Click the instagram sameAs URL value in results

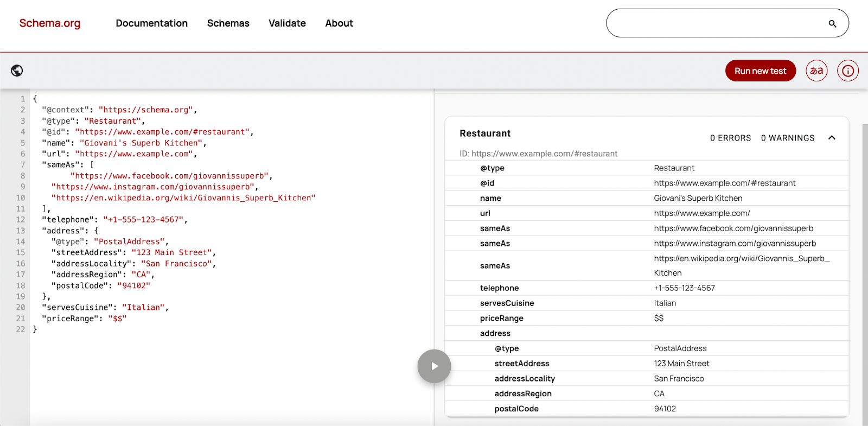[735, 244]
